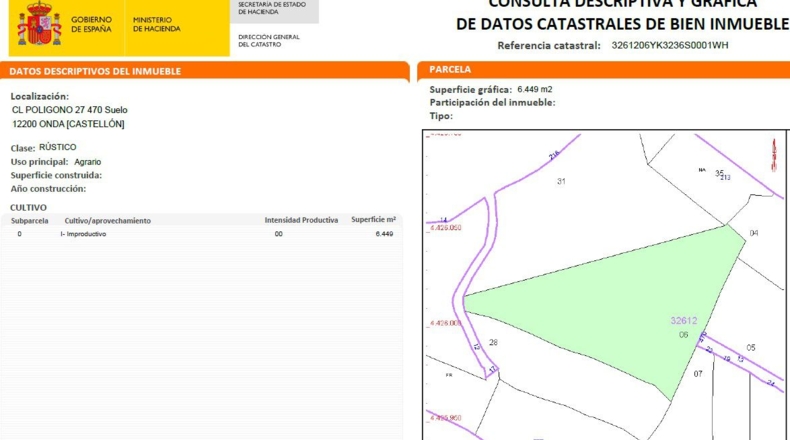790x440 pixels.
Task: Click the Año construcción label
Action: pyautogui.click(x=48, y=188)
